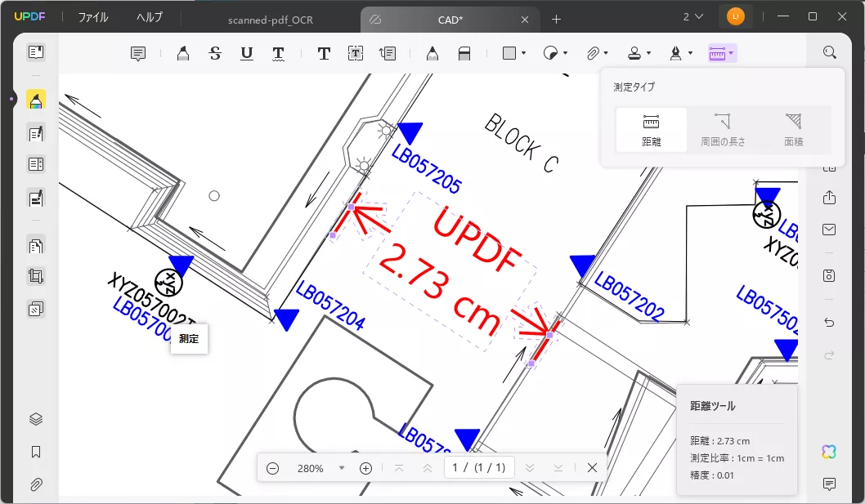The image size is (865, 504).
Task: Go to the previous page
Action: [x=427, y=468]
